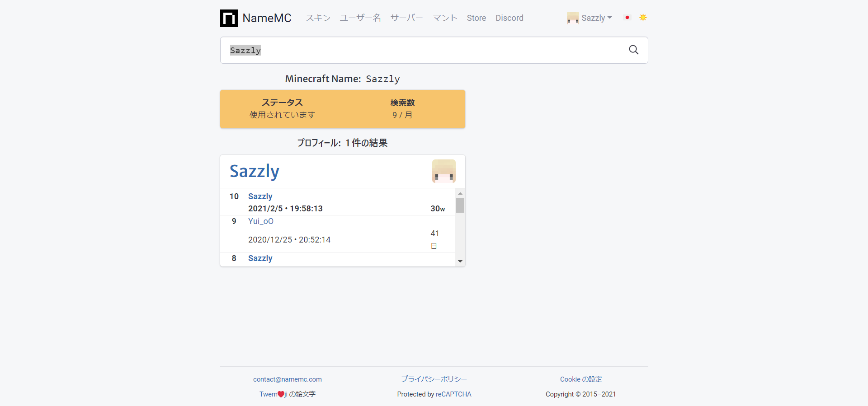
Task: Open the ユーザー名 menu
Action: click(x=360, y=18)
